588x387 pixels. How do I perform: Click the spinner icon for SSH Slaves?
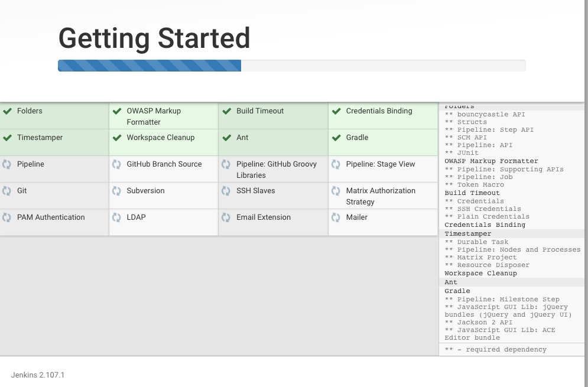[x=226, y=191]
